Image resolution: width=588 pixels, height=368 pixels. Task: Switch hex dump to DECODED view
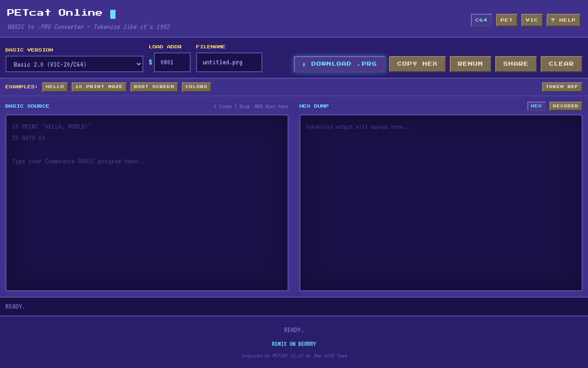[566, 106]
